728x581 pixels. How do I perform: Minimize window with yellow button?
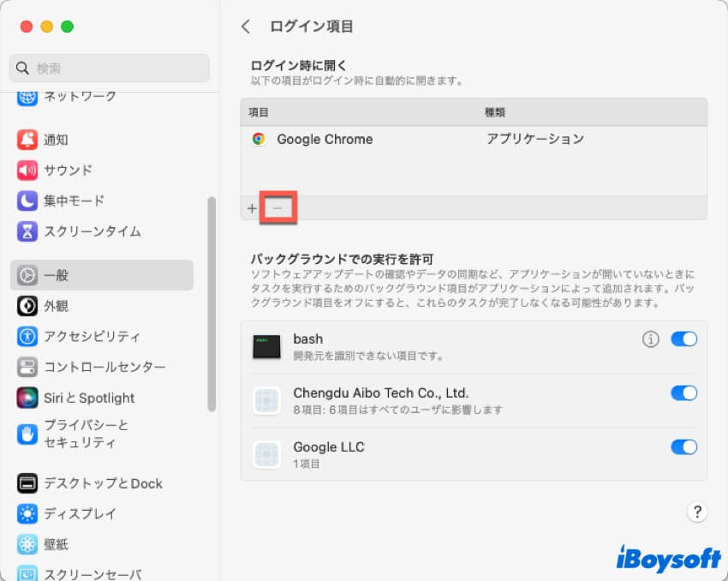click(47, 27)
